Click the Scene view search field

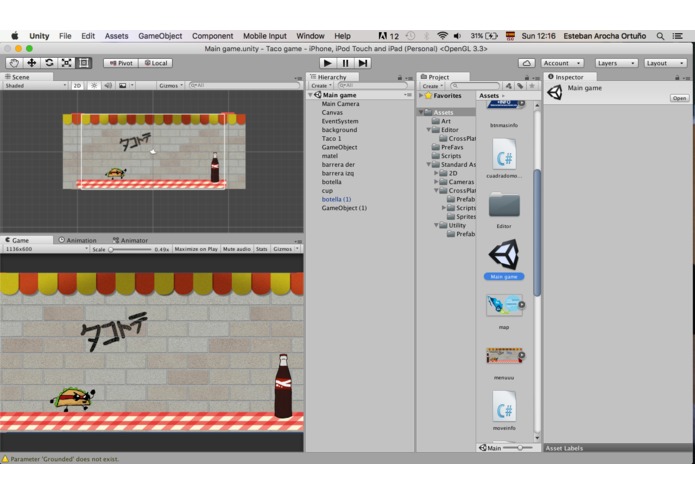pyautogui.click(x=244, y=86)
